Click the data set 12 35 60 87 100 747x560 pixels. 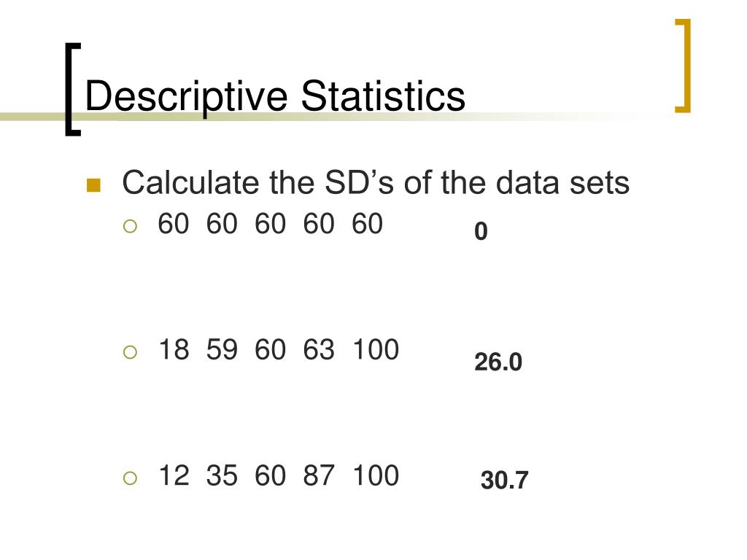click(x=279, y=475)
